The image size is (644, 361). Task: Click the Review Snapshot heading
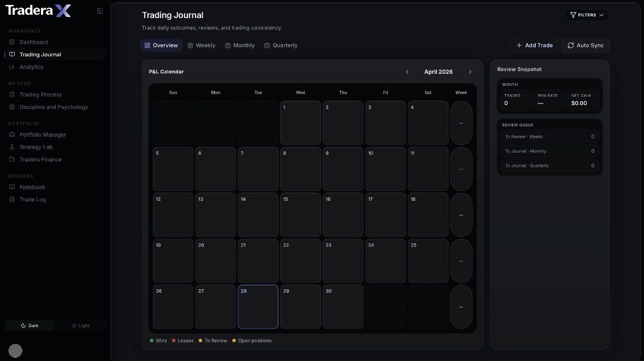click(519, 69)
